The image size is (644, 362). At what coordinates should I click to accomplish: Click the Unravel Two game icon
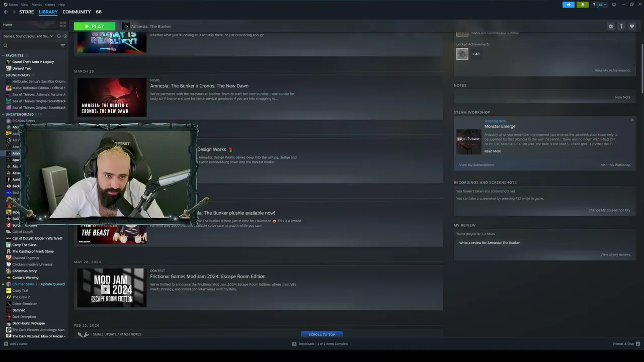[9, 68]
